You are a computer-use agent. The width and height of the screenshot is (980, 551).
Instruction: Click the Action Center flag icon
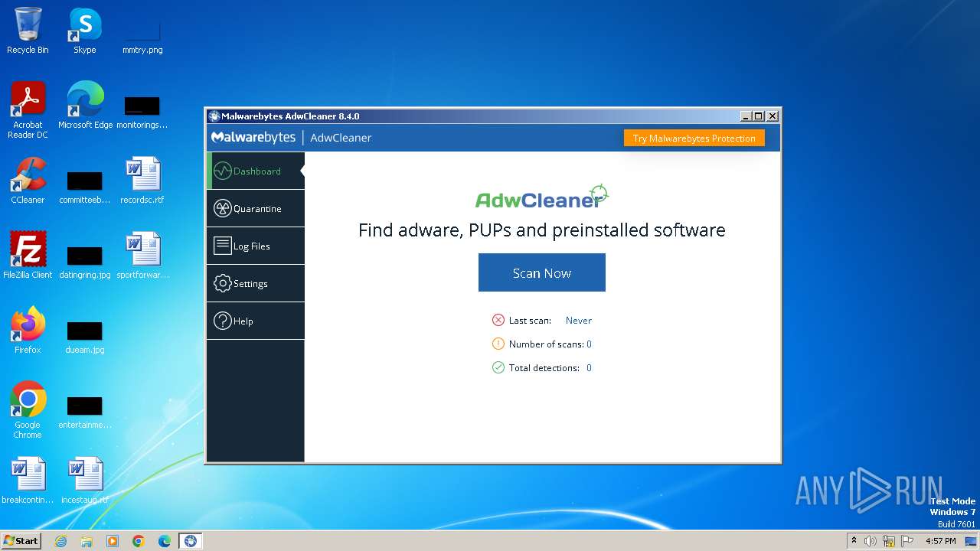907,541
